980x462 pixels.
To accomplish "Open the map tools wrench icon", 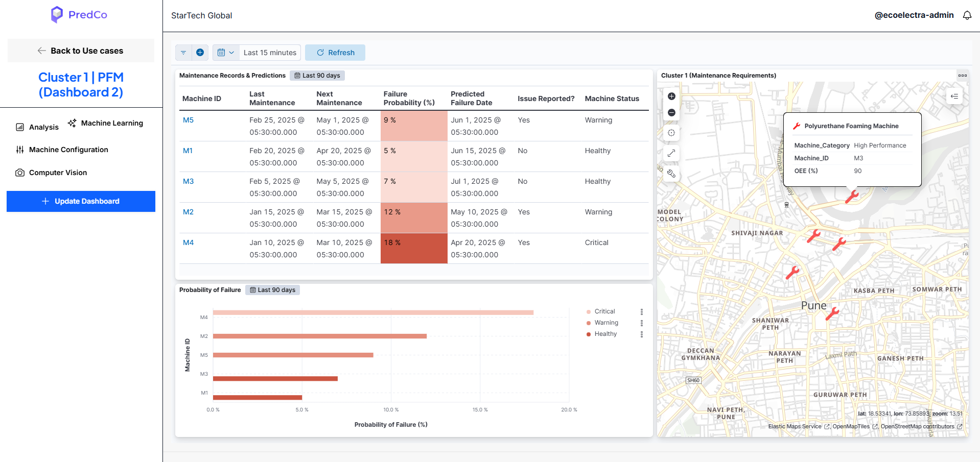I will click(671, 174).
